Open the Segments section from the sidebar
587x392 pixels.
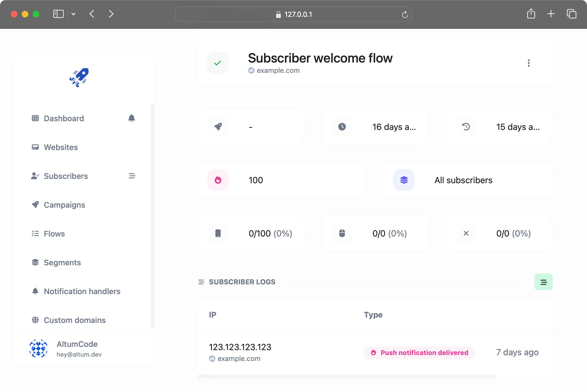click(62, 263)
